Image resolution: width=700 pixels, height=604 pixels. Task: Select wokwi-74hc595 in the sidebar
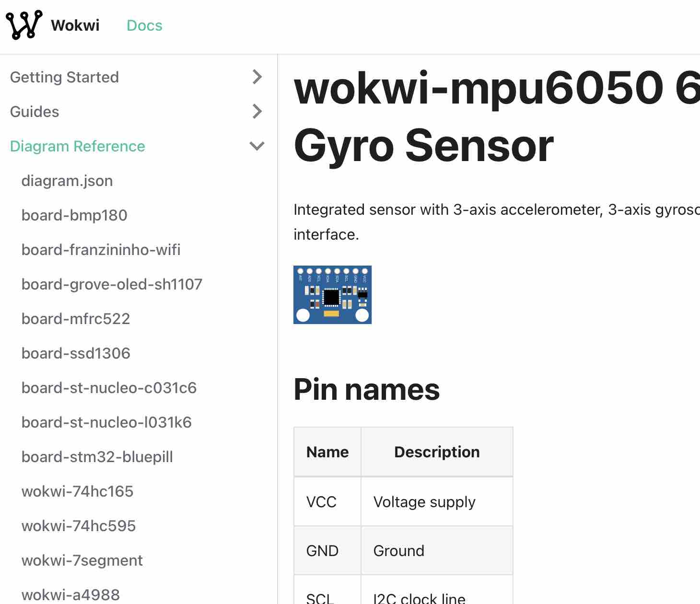tap(79, 526)
